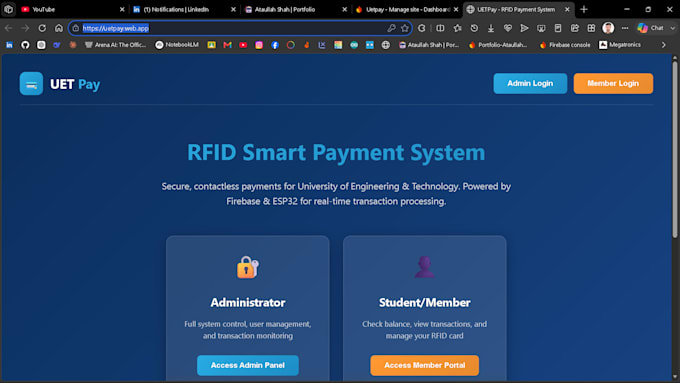
Task: Click the UET Pay card logo icon
Action: (x=31, y=84)
